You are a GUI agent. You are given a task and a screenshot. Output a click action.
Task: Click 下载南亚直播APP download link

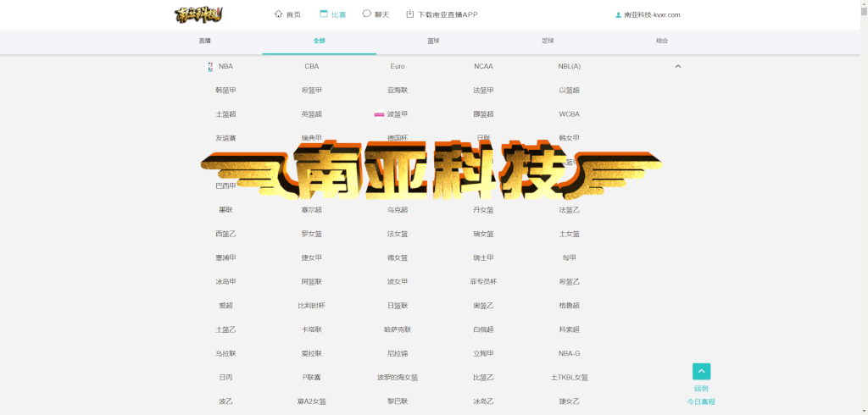tap(442, 14)
